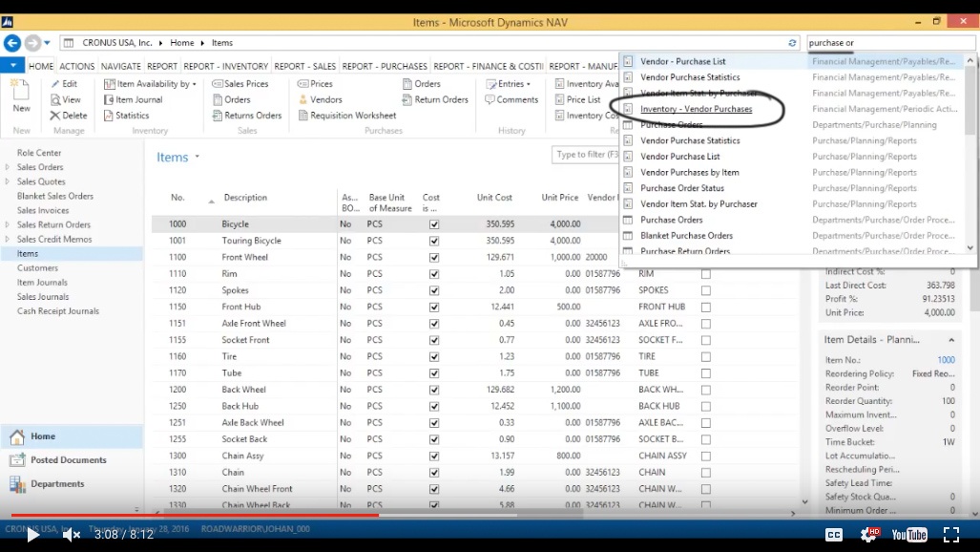Open Statistics in the Inventory group
Viewport: 980px width, 552px height.
(x=126, y=116)
